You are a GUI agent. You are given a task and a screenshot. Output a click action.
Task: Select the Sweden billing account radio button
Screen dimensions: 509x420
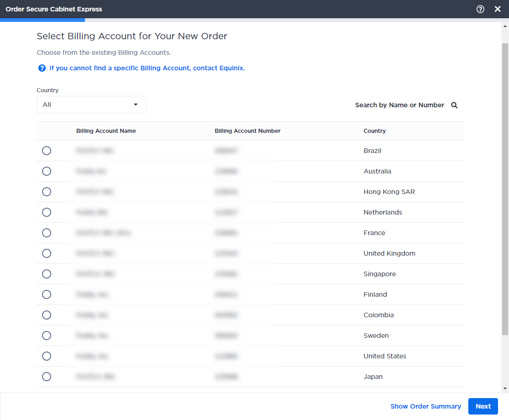47,336
